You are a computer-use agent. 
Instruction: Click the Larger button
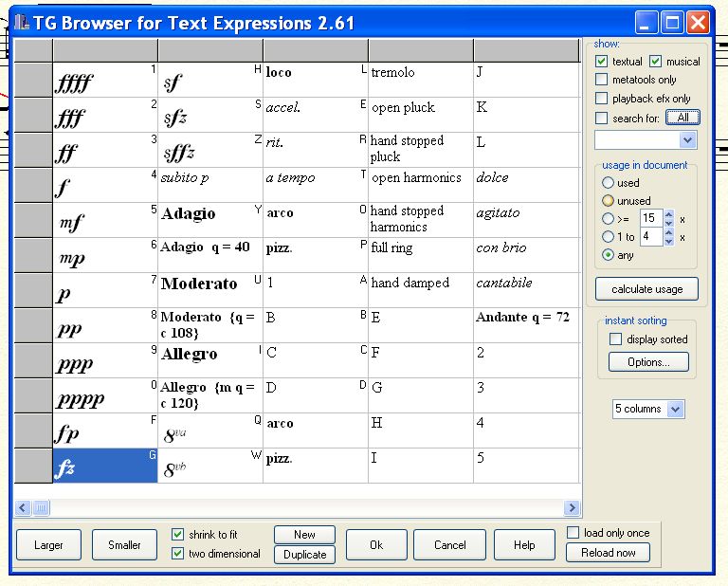click(49, 545)
